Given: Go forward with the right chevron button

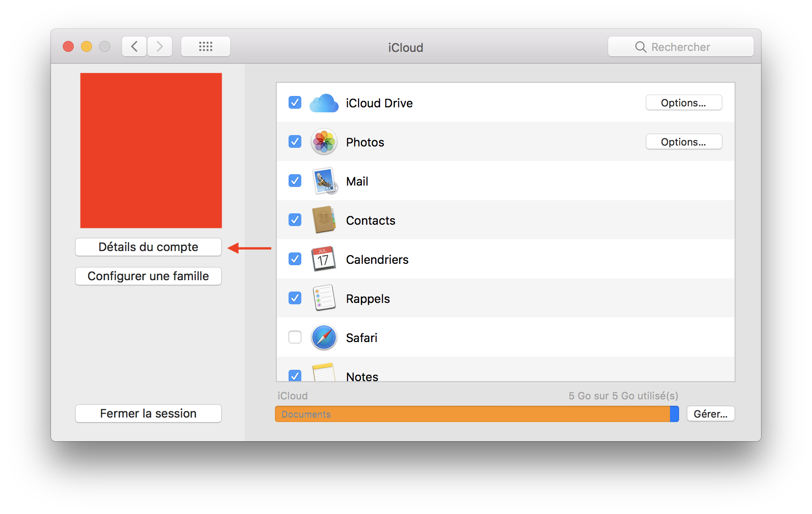Looking at the screenshot, I should (x=160, y=46).
